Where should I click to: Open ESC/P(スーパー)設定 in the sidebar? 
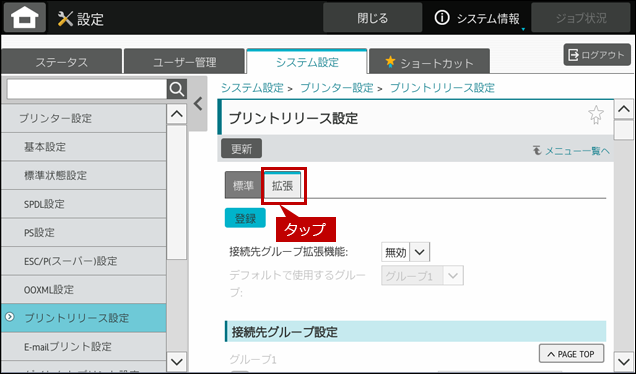pyautogui.click(x=84, y=261)
